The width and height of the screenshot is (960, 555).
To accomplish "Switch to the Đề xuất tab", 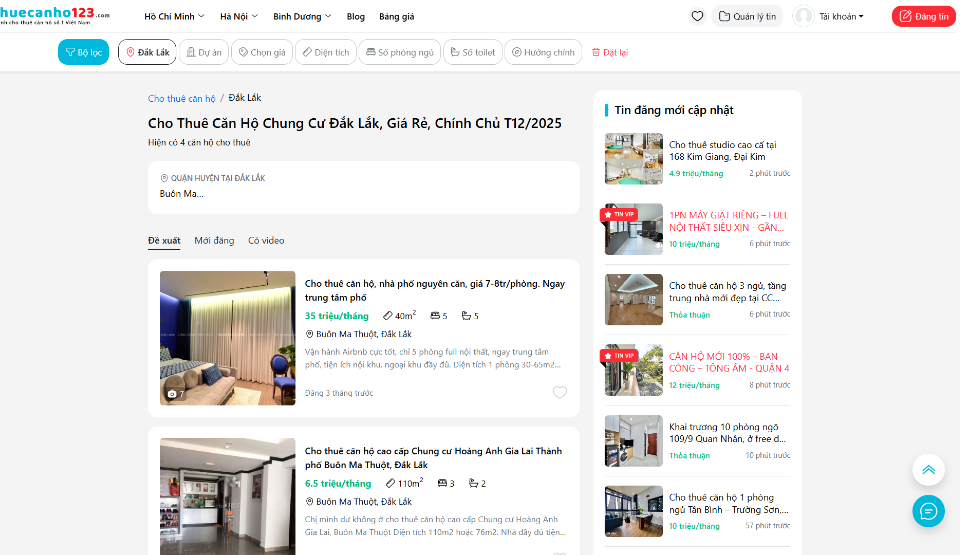I will [x=164, y=241].
